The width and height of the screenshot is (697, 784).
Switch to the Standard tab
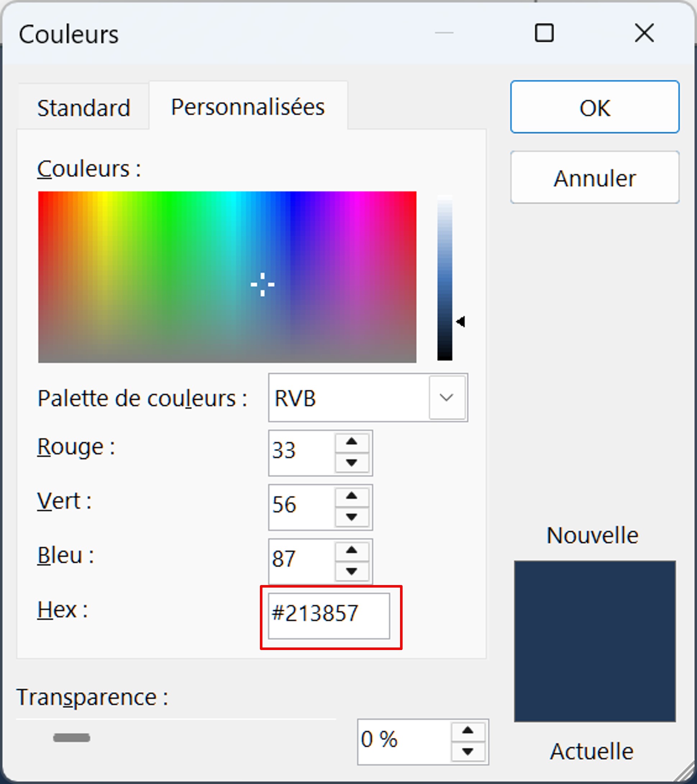[84, 108]
